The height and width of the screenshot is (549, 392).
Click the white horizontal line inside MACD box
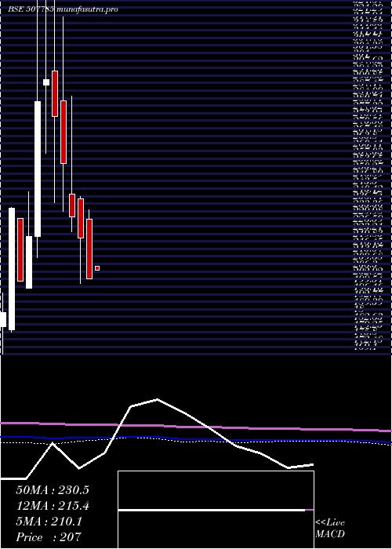(212, 510)
